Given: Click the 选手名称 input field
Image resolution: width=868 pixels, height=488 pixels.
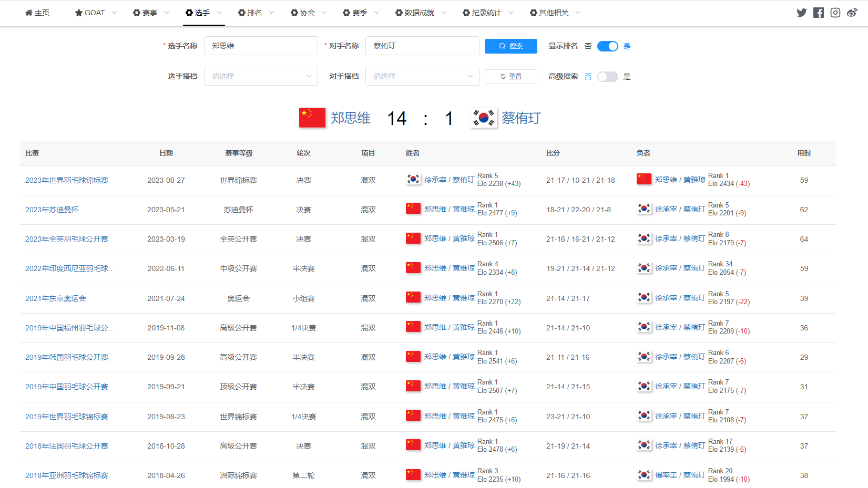Looking at the screenshot, I should point(261,46).
